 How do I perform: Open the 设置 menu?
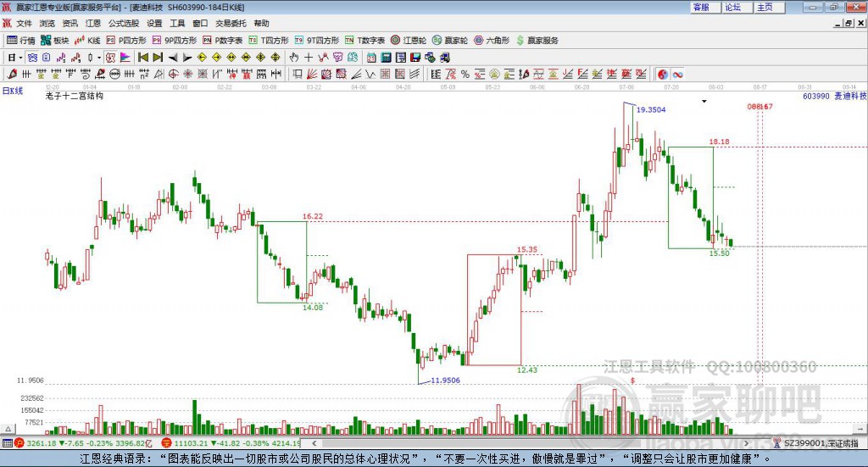[154, 23]
